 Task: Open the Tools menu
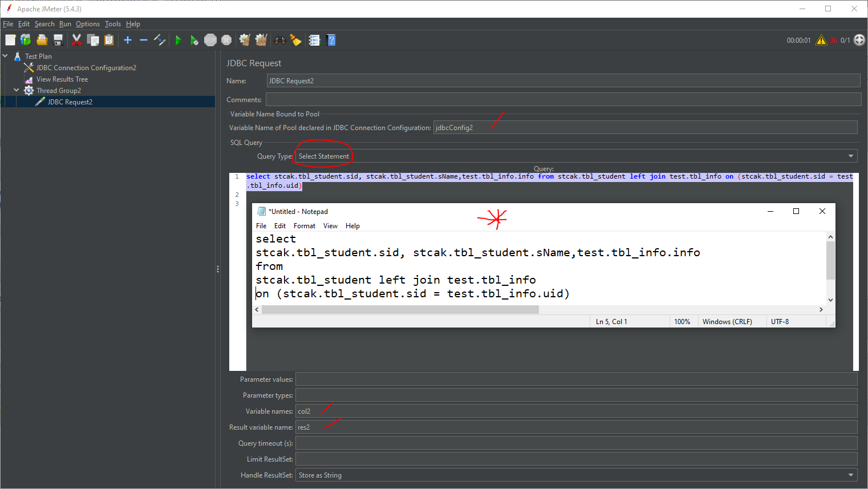click(113, 24)
